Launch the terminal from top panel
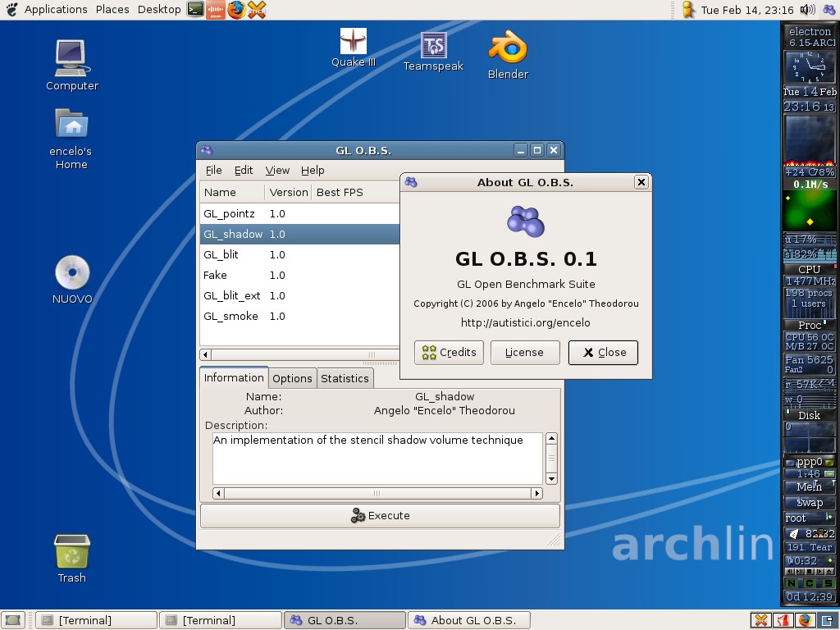The height and width of the screenshot is (630, 840). 194,10
